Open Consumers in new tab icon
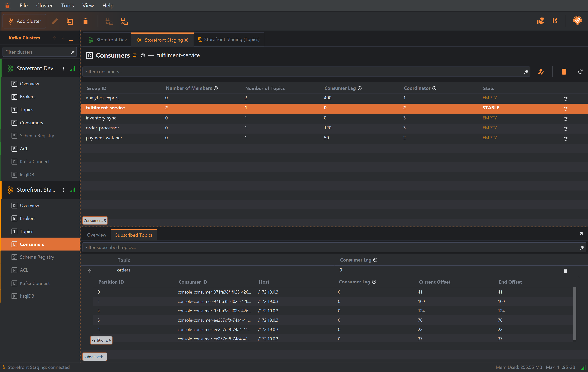This screenshot has width=588, height=372. point(135,56)
